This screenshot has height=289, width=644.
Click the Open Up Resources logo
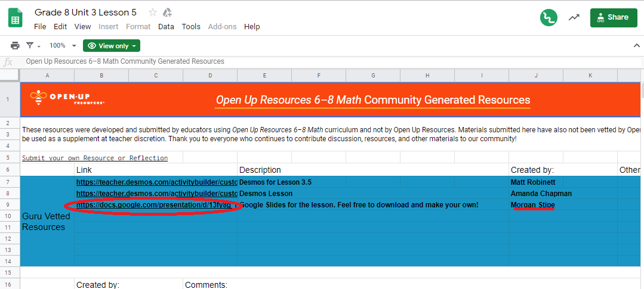(x=68, y=98)
